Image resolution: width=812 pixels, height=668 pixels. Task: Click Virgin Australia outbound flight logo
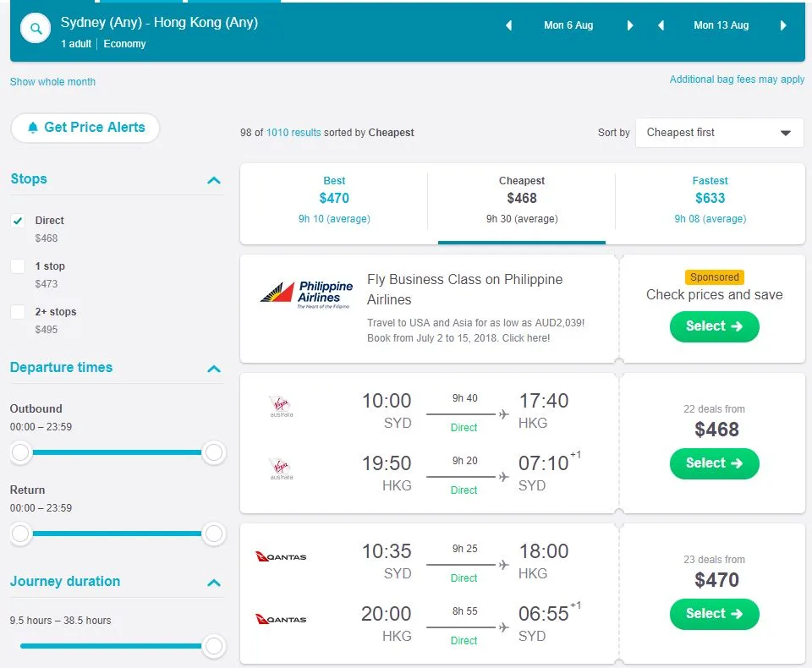[x=280, y=407]
